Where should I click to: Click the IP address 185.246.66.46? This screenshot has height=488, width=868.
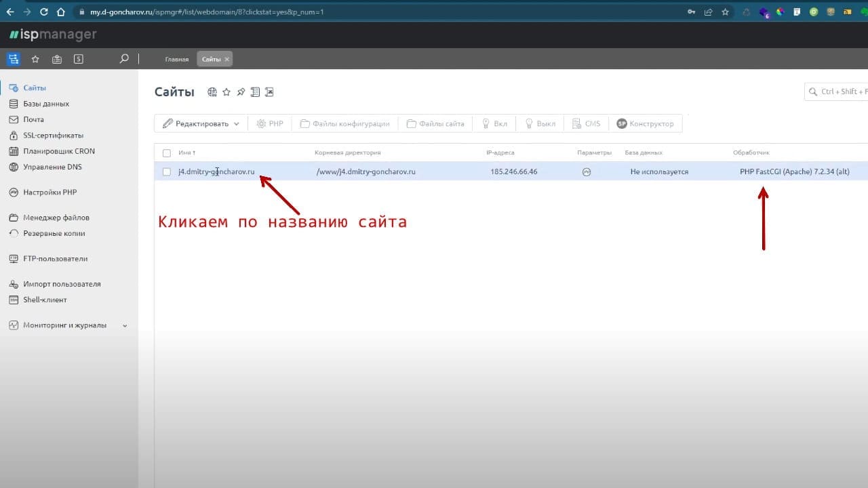click(514, 172)
